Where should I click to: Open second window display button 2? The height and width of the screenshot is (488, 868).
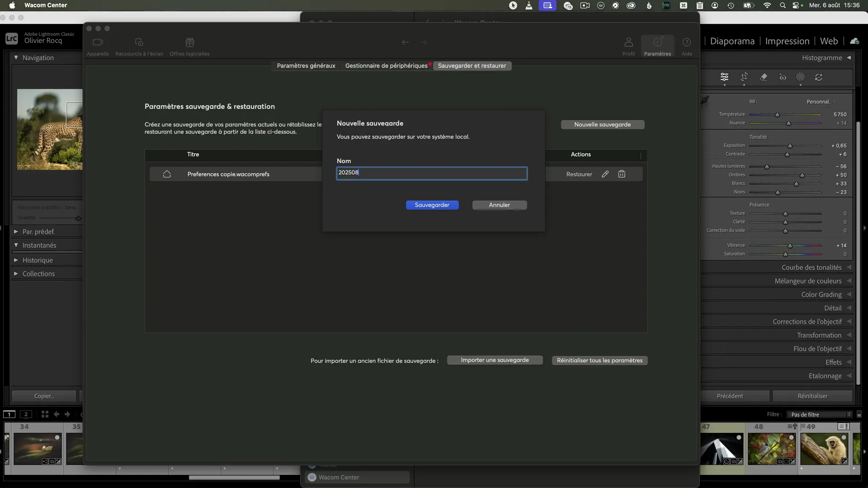click(26, 414)
